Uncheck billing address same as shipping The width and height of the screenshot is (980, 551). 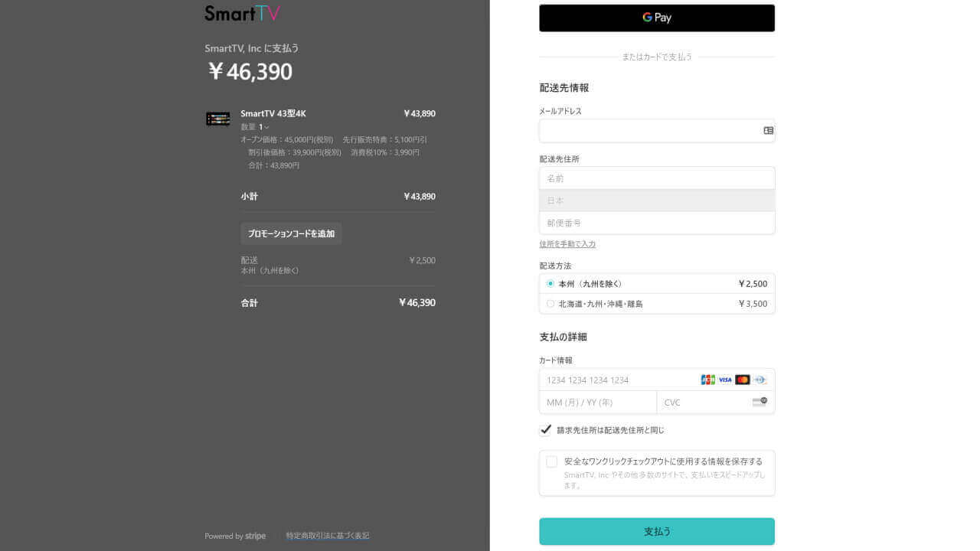coord(546,430)
